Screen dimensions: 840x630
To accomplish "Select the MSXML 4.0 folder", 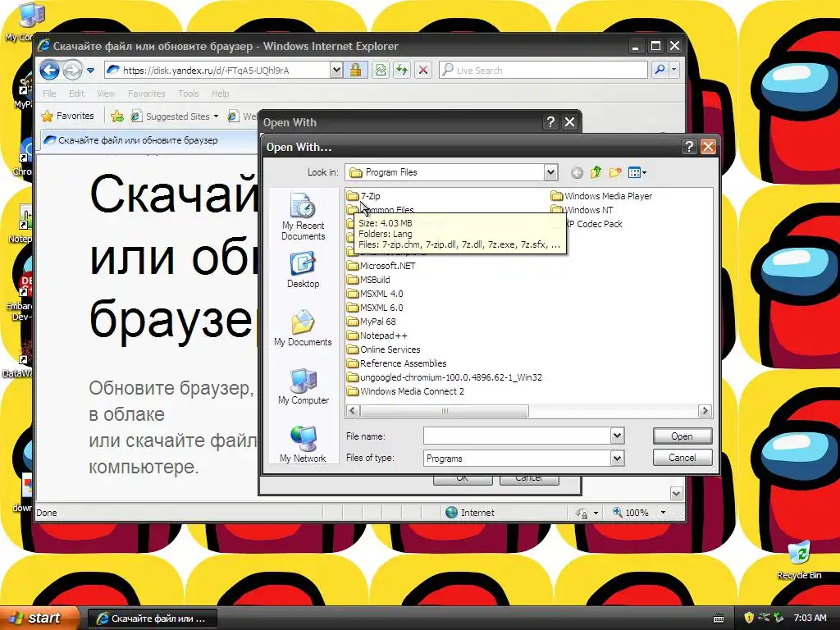I will point(375,294).
